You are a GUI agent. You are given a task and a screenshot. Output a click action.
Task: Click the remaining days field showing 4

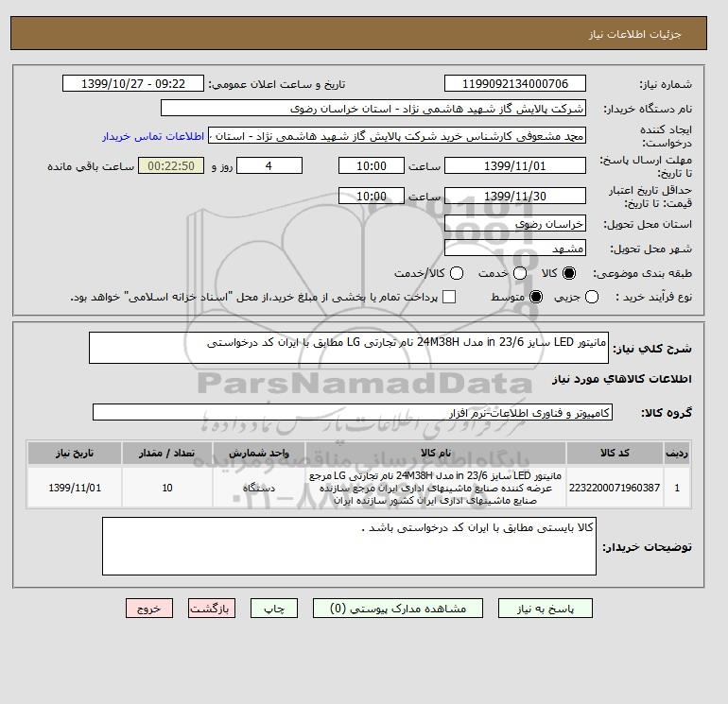coord(269,165)
